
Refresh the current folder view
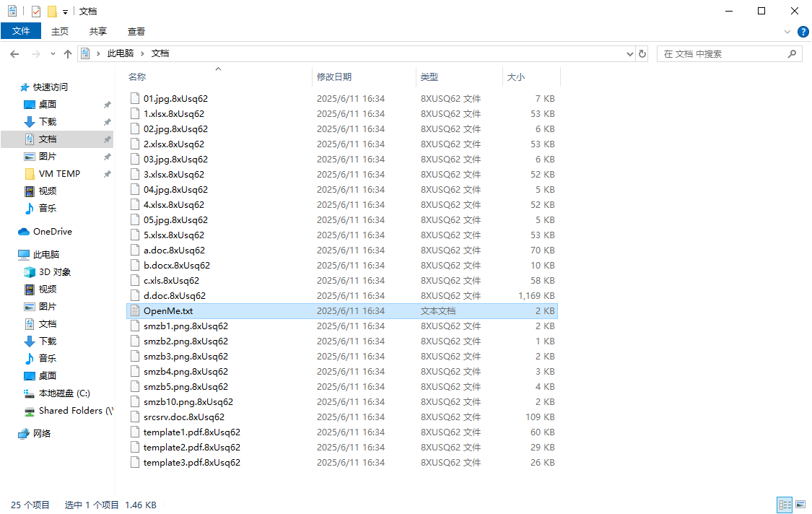(x=642, y=54)
